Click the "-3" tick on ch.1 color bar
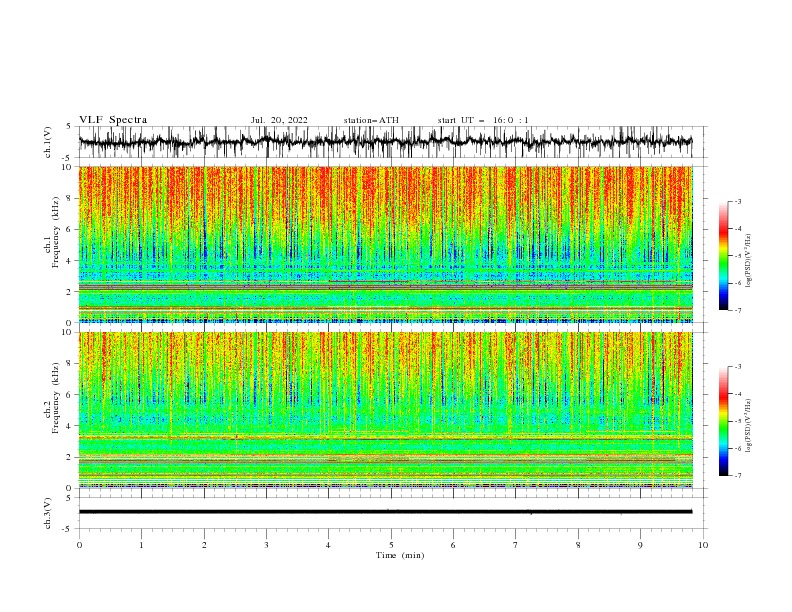This screenshot has height=612, width=792. point(738,201)
